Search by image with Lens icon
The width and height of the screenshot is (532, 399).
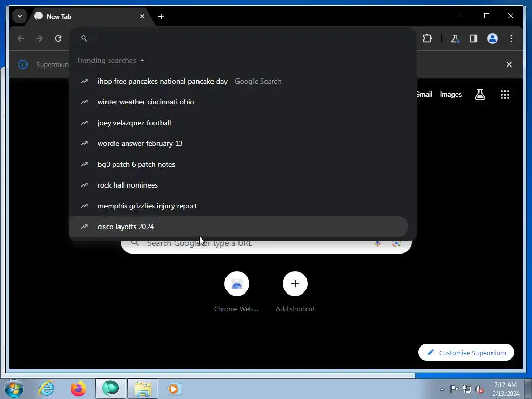pyautogui.click(x=396, y=243)
